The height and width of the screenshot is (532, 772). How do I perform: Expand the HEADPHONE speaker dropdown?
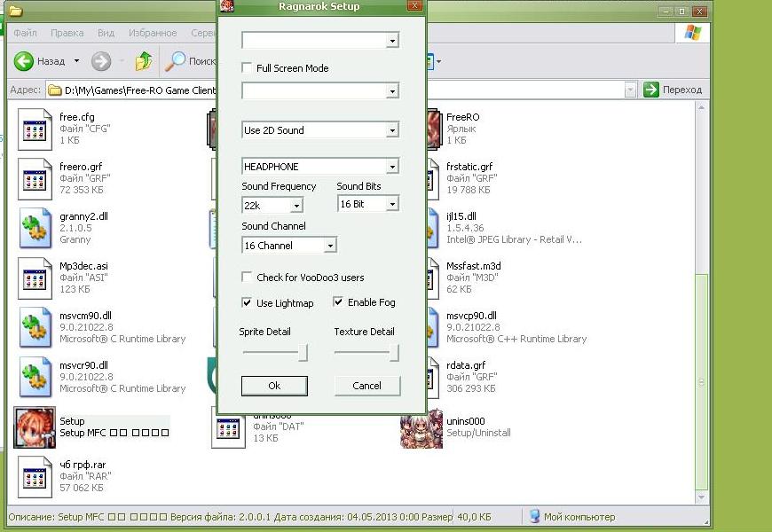coord(392,167)
